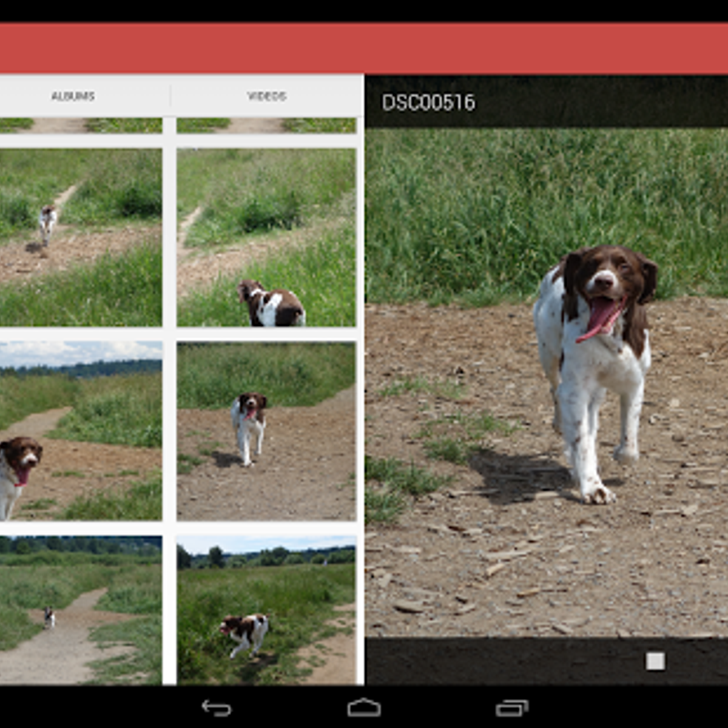Open thumbnail of dog leaping through grass
The image size is (728, 728).
click(x=266, y=610)
